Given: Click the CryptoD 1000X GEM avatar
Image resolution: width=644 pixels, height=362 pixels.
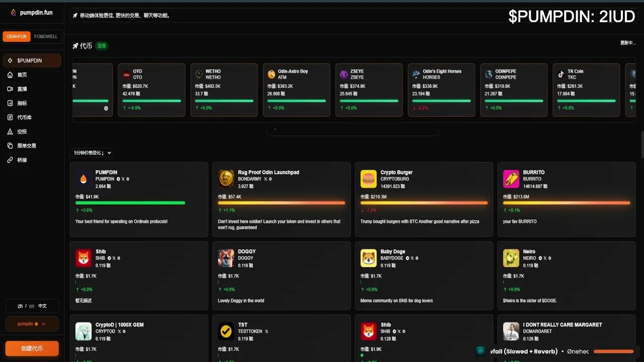Looking at the screenshot, I should [84, 331].
